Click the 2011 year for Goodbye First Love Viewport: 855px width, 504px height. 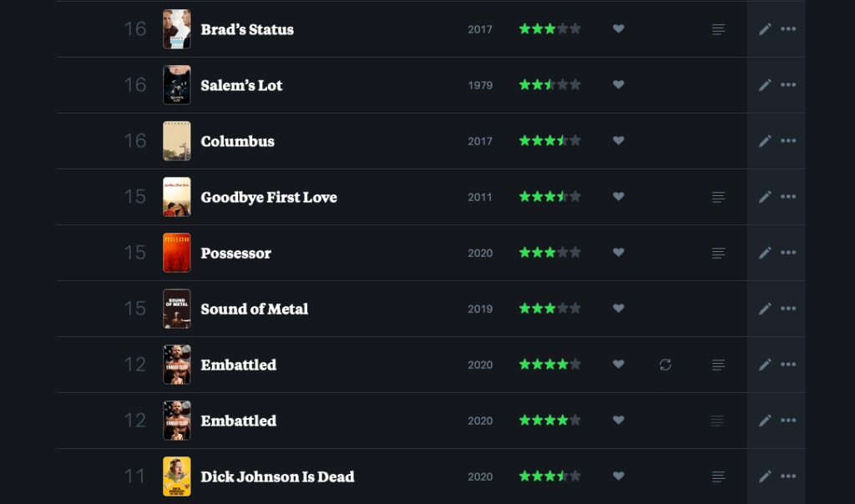point(480,197)
